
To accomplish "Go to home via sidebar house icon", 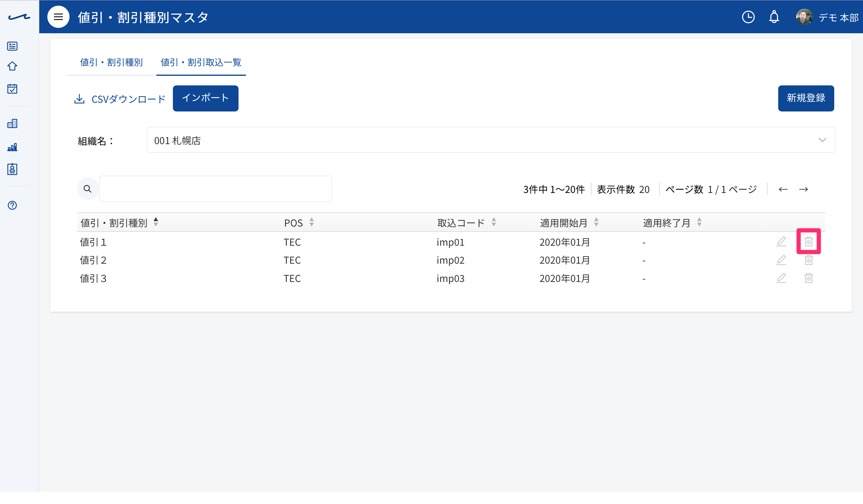I will point(12,66).
